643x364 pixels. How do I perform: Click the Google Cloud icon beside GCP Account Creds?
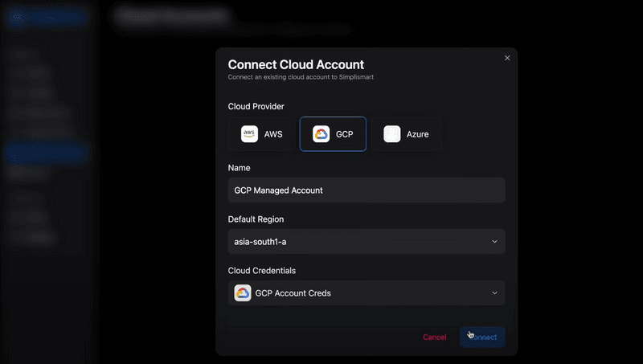(x=243, y=293)
